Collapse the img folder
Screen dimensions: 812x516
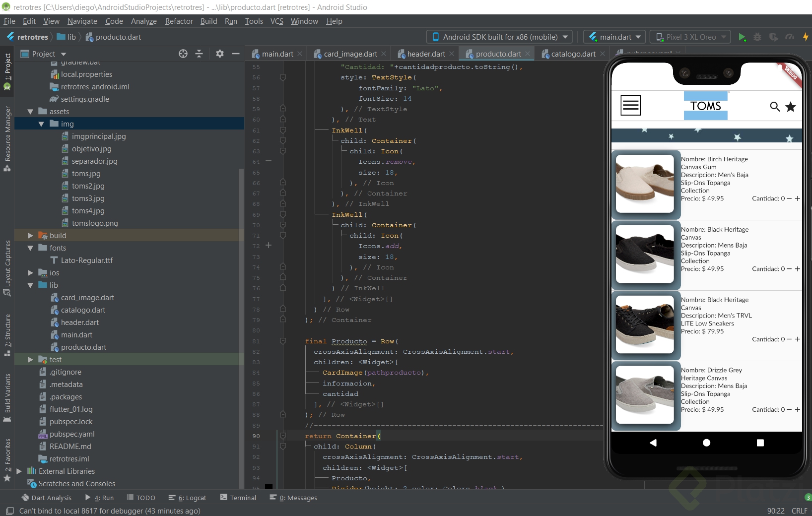coord(41,124)
